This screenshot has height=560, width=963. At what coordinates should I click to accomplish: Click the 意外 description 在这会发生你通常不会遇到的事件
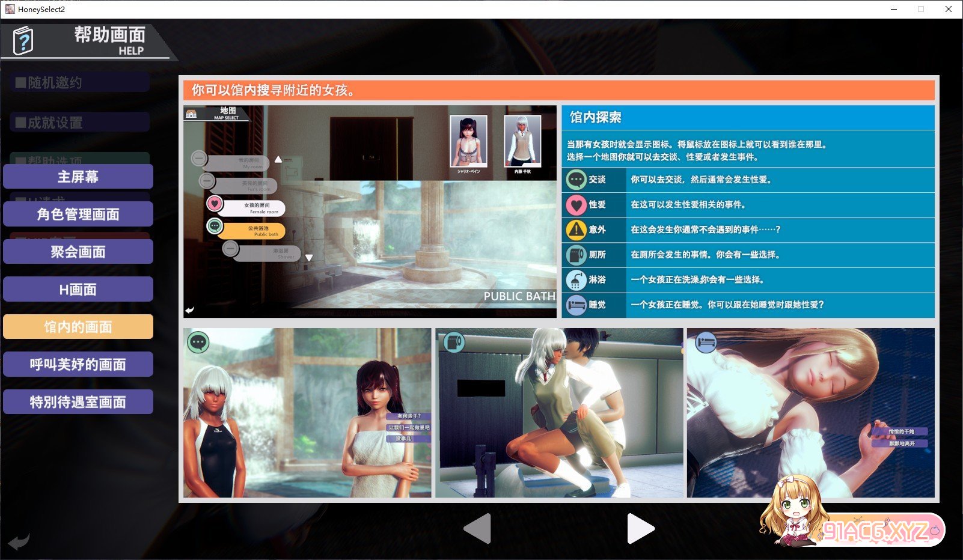pyautogui.click(x=706, y=230)
